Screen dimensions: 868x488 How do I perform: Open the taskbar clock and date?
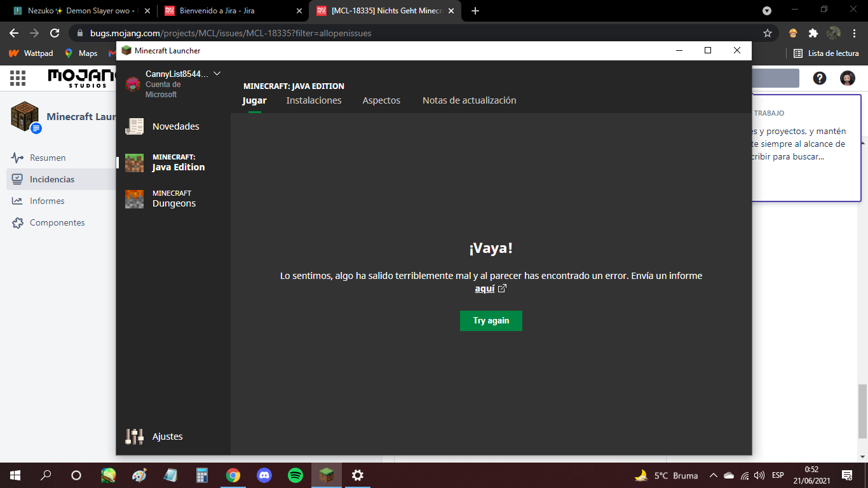click(x=812, y=475)
